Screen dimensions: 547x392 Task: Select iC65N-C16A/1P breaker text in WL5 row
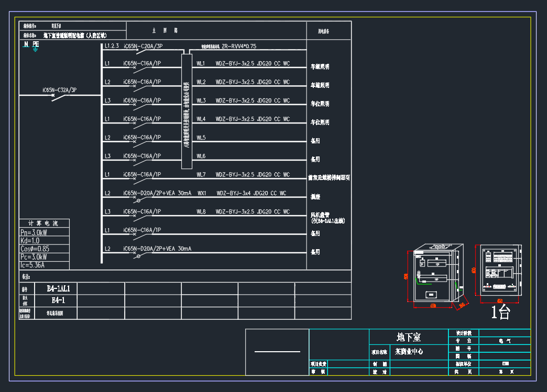(x=142, y=137)
